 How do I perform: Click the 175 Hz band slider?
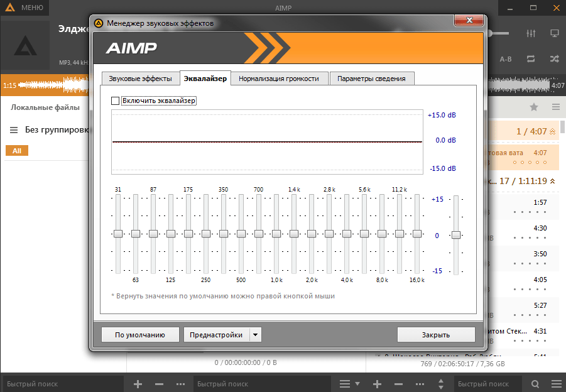188,234
